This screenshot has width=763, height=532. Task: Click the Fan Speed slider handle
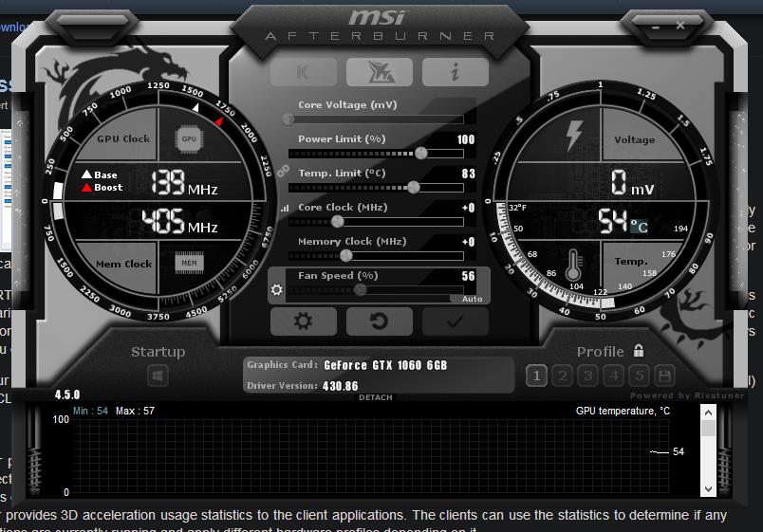[x=360, y=290]
